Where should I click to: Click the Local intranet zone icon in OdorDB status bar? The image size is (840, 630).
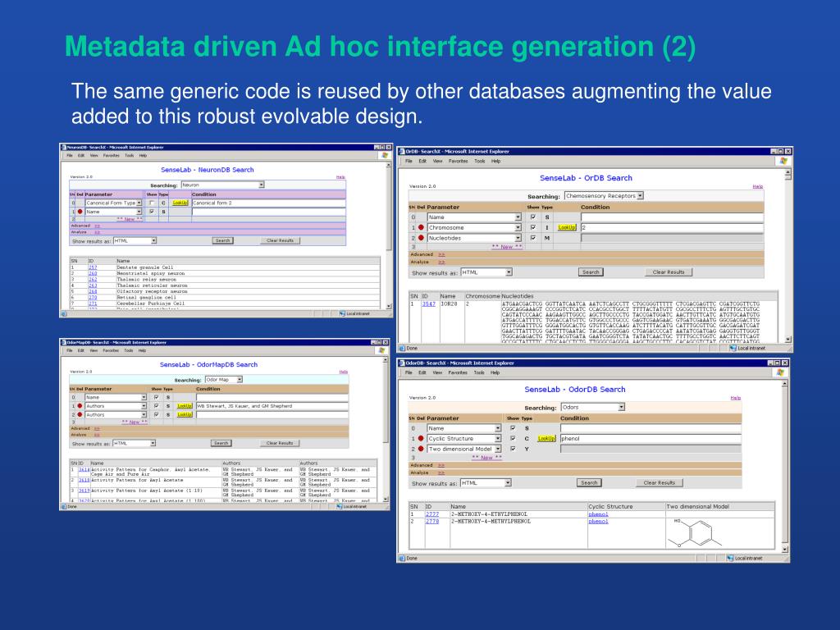[x=730, y=558]
